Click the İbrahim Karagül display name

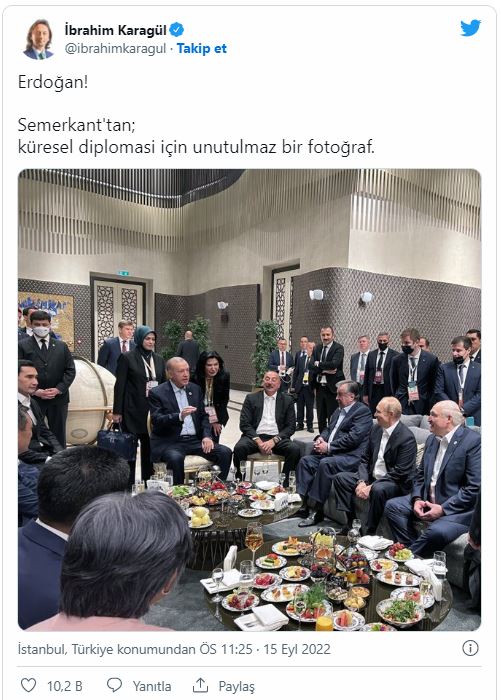pyautogui.click(x=115, y=30)
